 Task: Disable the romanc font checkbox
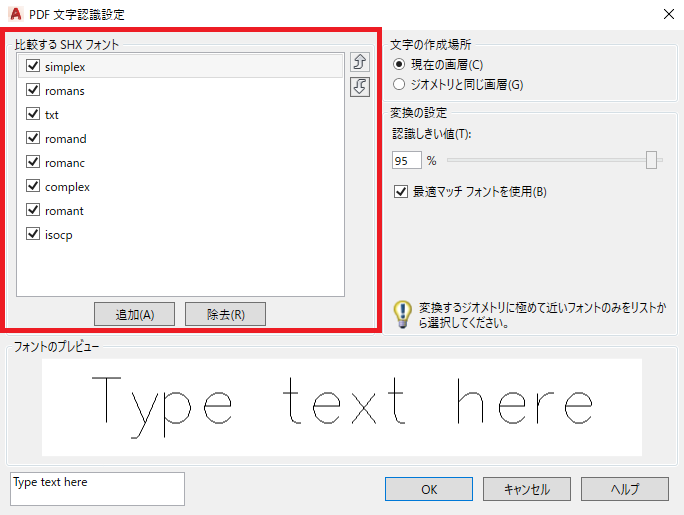(33, 162)
